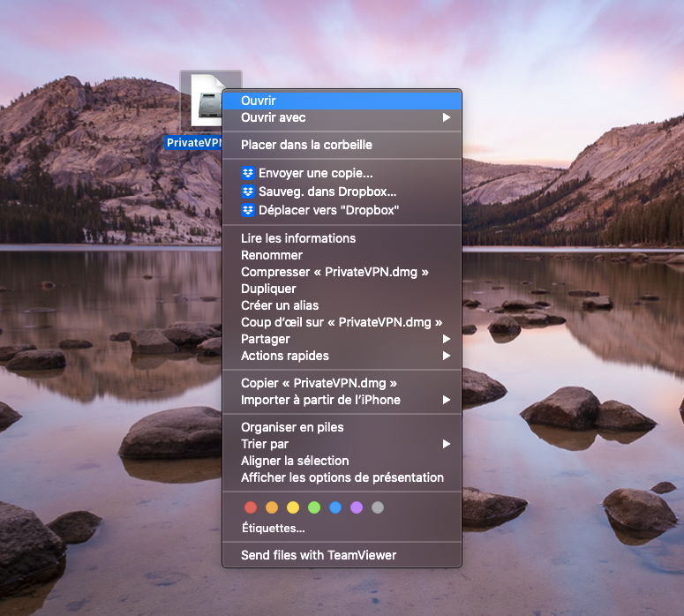Image resolution: width=684 pixels, height=616 pixels.
Task: Choose Ouvrir from the context menu
Action: [x=342, y=101]
